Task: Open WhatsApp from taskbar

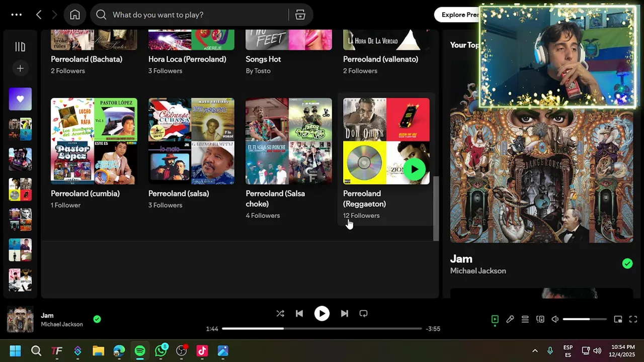Action: click(x=160, y=350)
